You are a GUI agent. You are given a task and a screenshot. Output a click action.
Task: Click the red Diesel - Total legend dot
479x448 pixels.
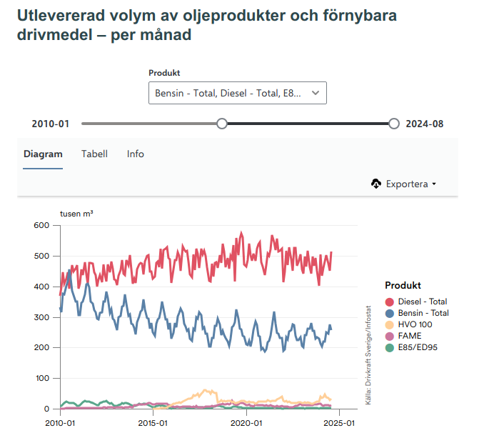click(x=390, y=302)
